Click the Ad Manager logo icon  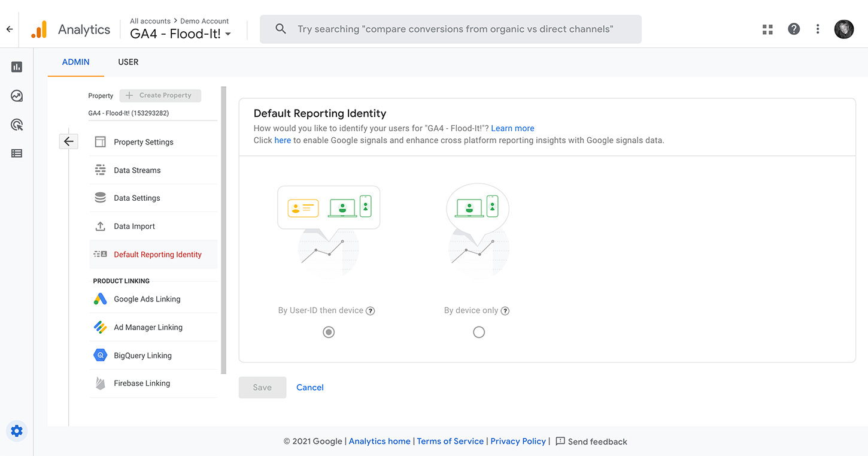coord(101,327)
